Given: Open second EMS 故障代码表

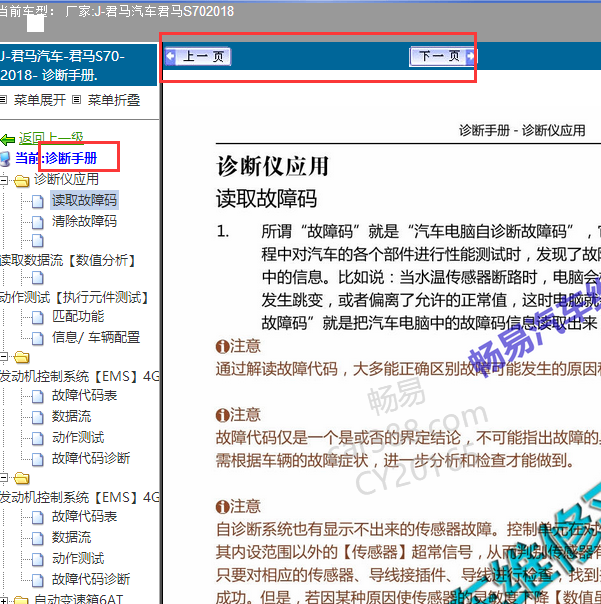Looking at the screenshot, I should click(84, 516).
